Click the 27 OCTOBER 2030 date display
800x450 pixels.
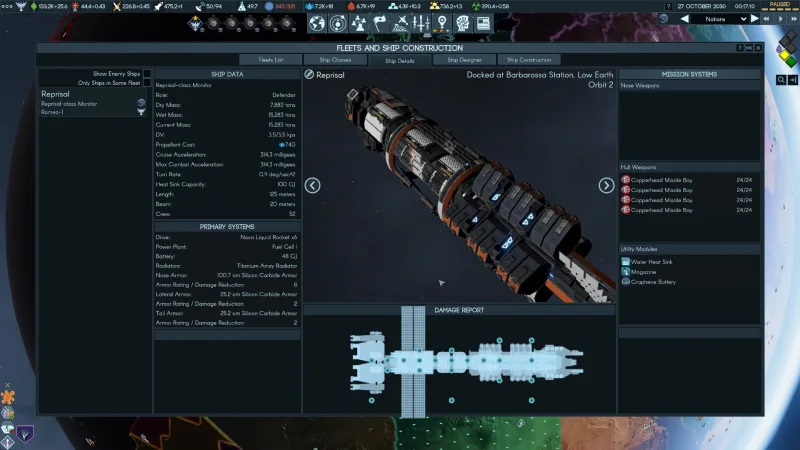(702, 6)
